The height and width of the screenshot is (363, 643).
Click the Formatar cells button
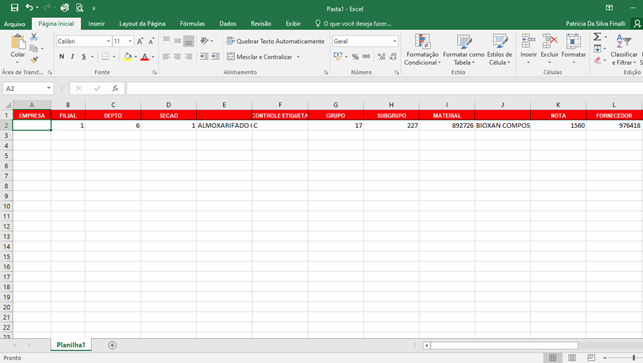(573, 49)
